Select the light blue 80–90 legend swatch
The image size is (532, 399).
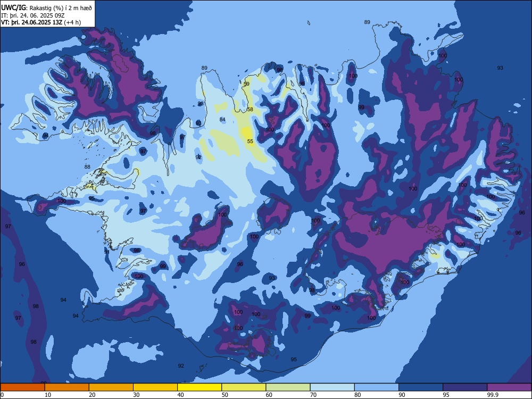377,387
